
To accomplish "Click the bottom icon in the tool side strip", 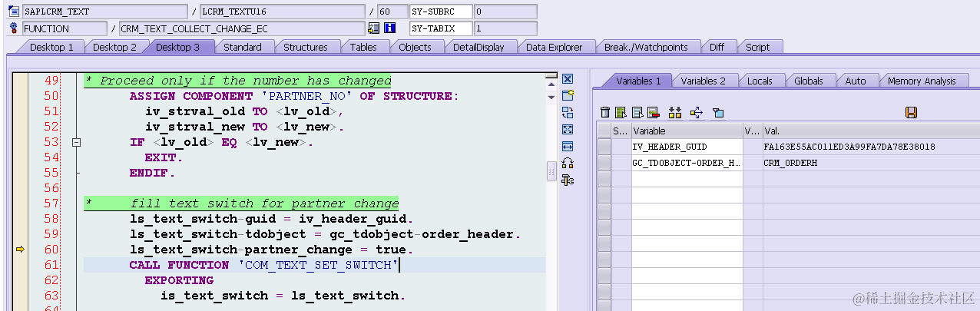I will (568, 180).
